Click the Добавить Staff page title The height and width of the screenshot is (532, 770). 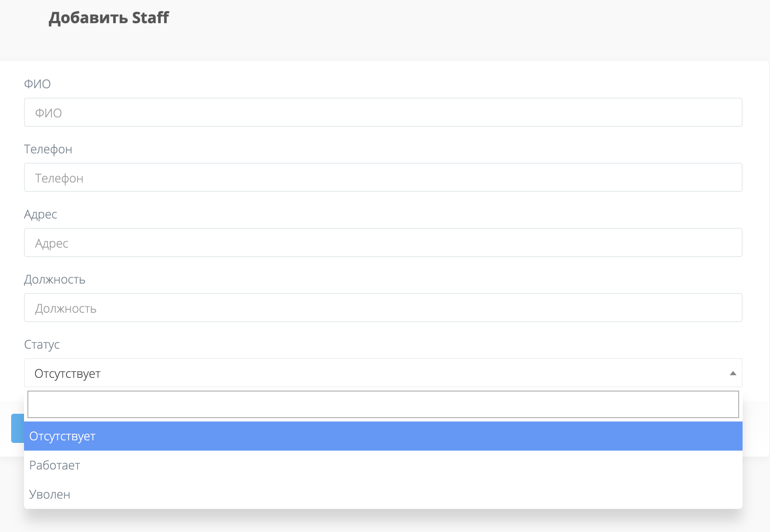[x=108, y=18]
